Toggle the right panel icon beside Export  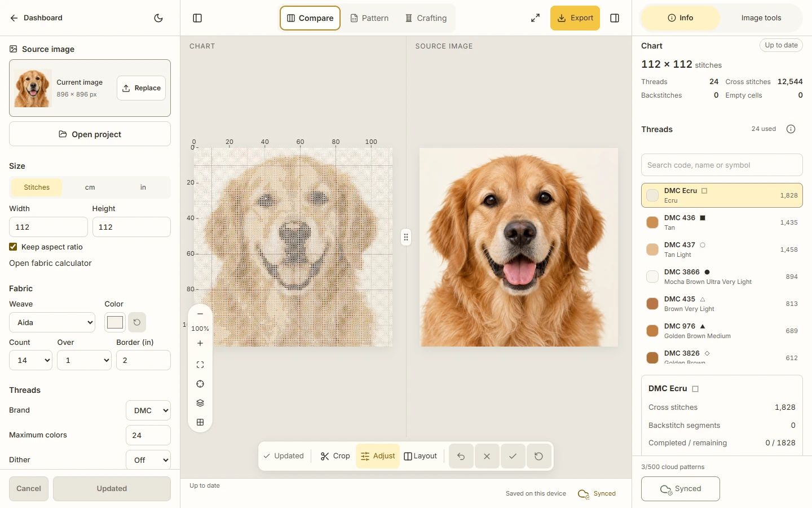coord(615,18)
